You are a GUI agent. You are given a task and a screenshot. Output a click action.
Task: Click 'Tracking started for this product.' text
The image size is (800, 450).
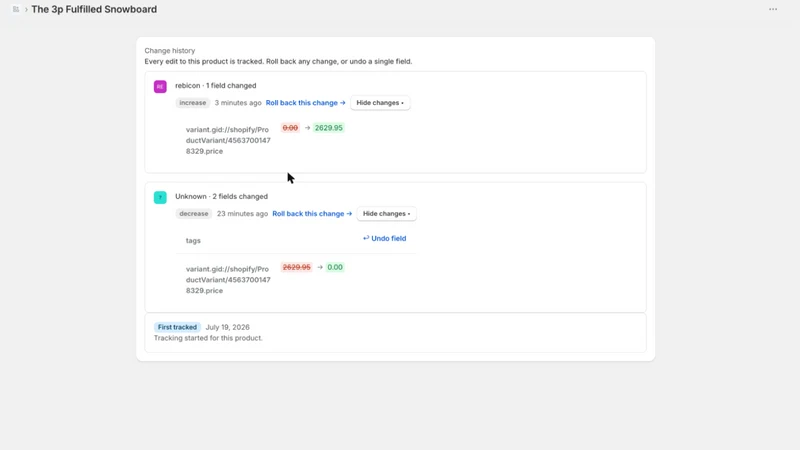tap(208, 338)
